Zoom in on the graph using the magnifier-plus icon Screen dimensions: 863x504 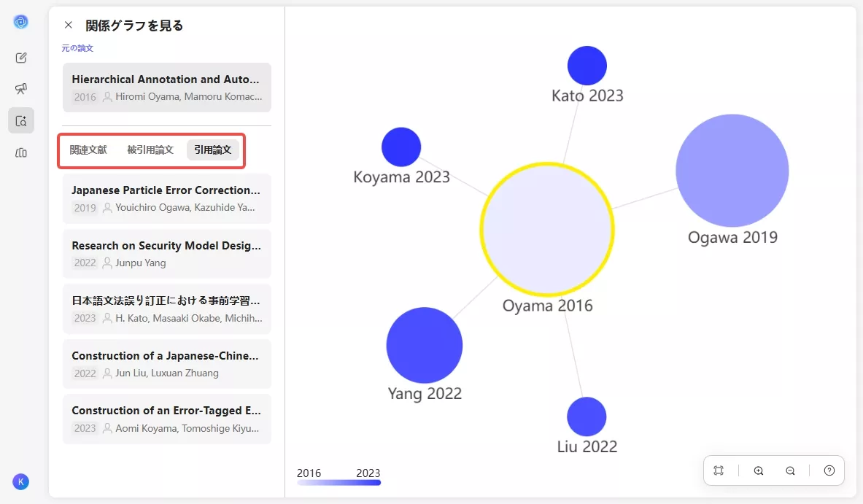759,470
